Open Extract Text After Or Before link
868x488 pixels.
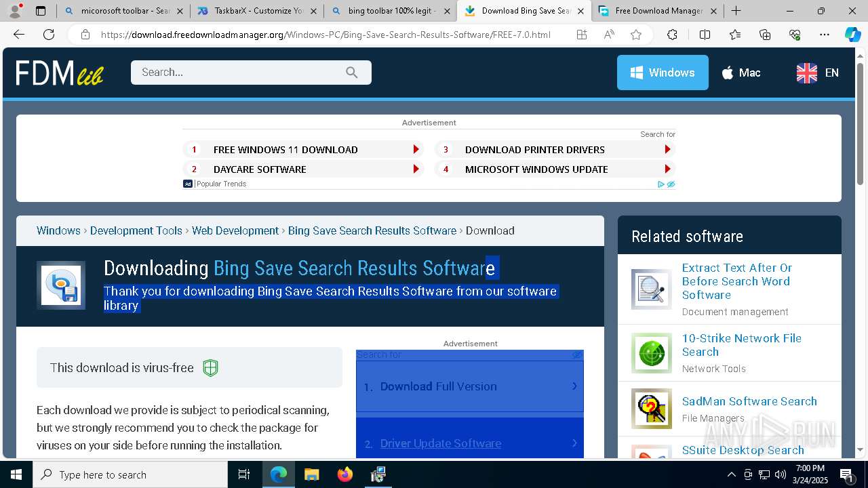pos(737,281)
